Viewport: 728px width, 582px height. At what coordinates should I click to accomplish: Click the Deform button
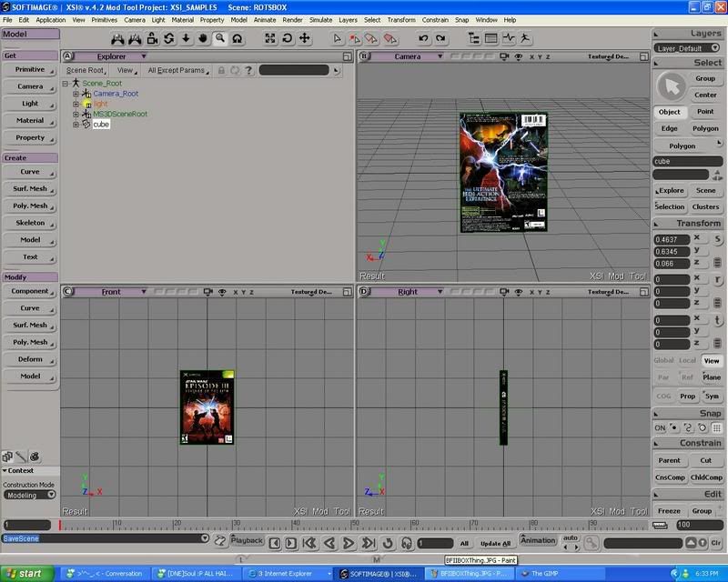coord(30,359)
